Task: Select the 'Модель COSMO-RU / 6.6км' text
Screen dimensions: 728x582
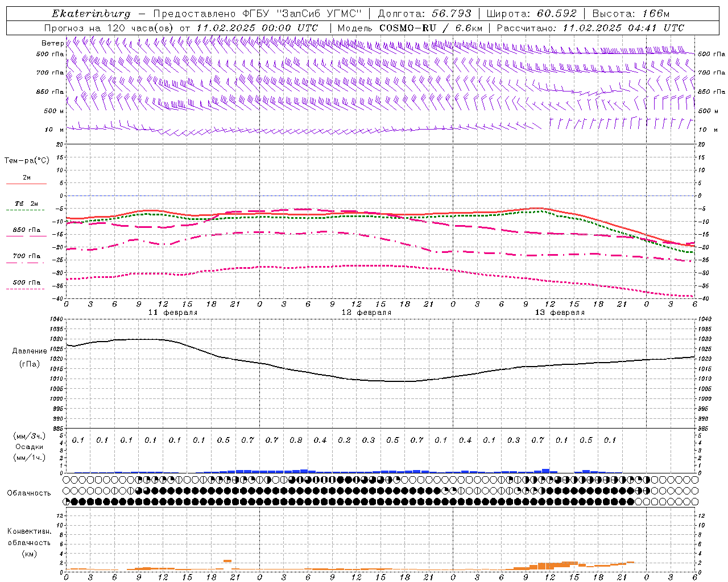Action: tap(410, 28)
